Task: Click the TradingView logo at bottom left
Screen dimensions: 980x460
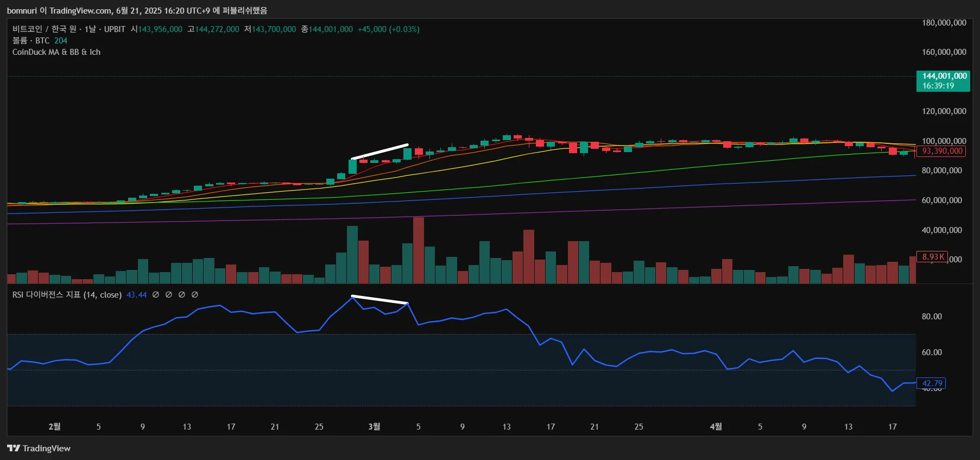Action: coord(39,448)
